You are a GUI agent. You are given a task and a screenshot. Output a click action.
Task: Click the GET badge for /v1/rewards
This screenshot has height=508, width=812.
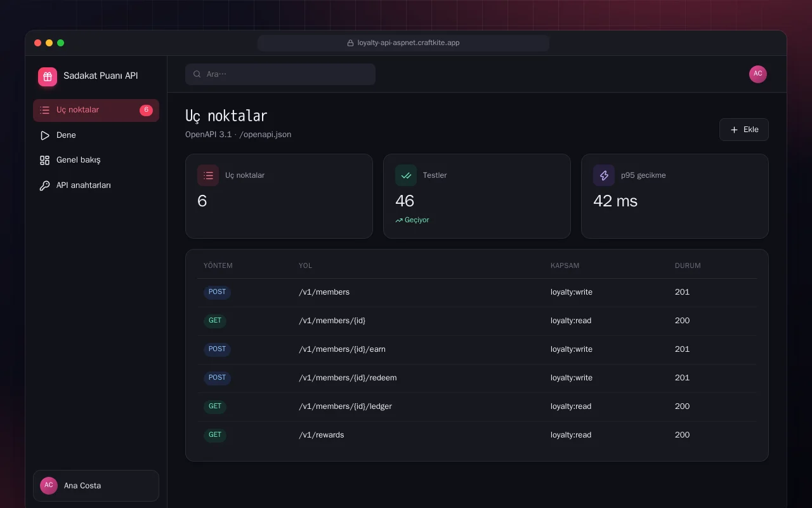pos(215,435)
